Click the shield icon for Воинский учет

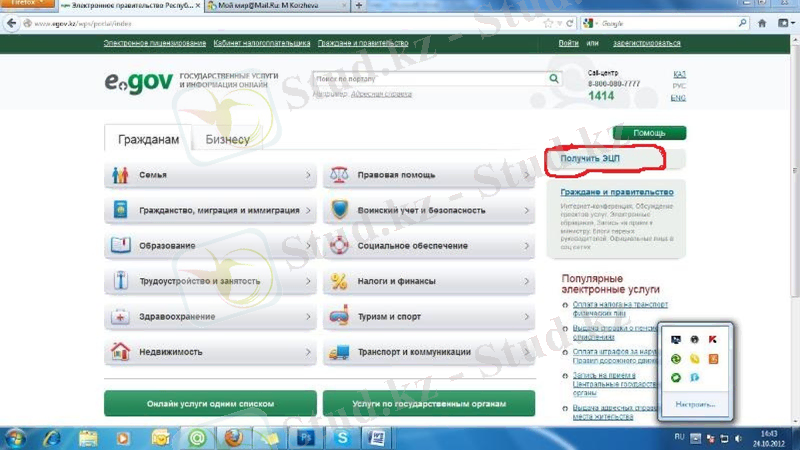(x=339, y=210)
